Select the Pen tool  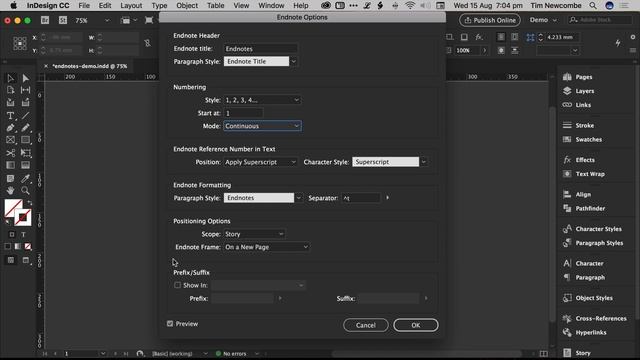pos(11,128)
